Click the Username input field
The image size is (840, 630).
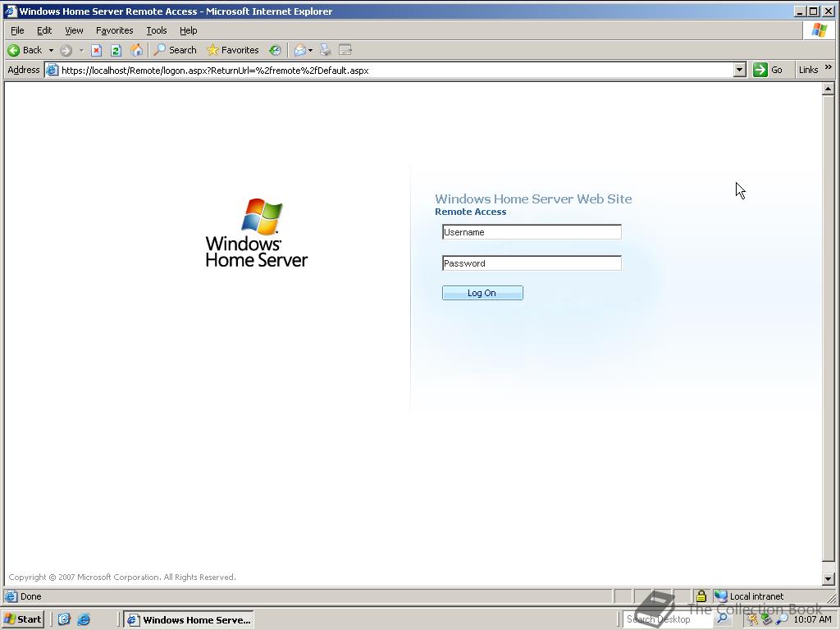532,232
